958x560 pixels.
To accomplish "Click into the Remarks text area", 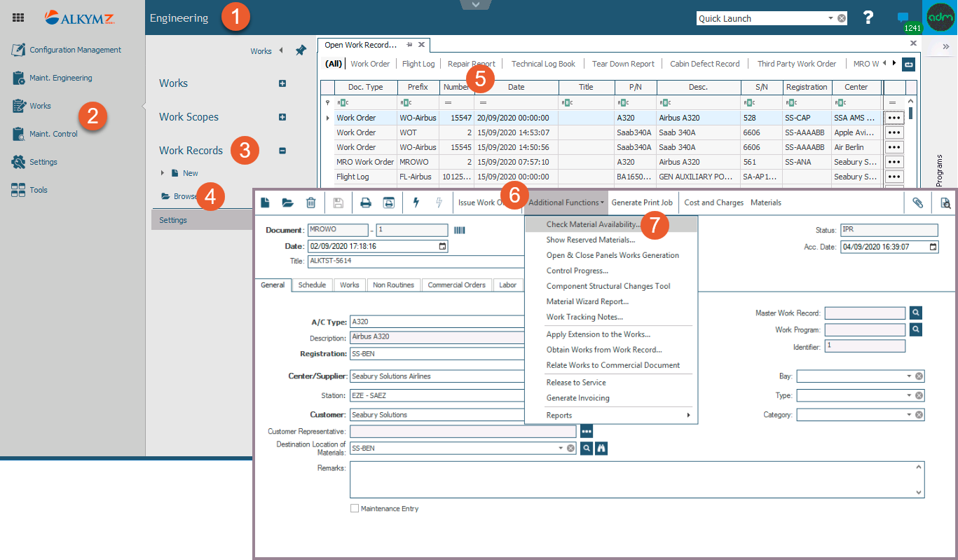I will [x=637, y=479].
